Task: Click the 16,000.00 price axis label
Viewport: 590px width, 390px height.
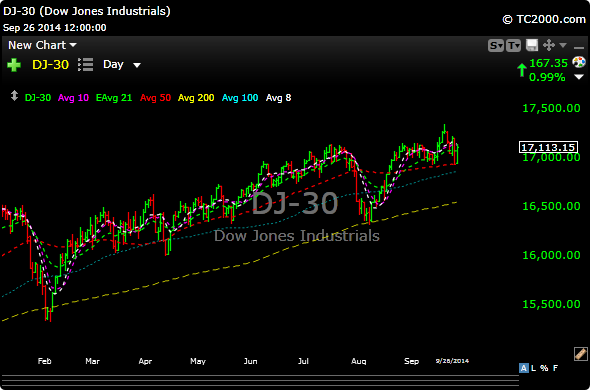Action: [x=551, y=255]
